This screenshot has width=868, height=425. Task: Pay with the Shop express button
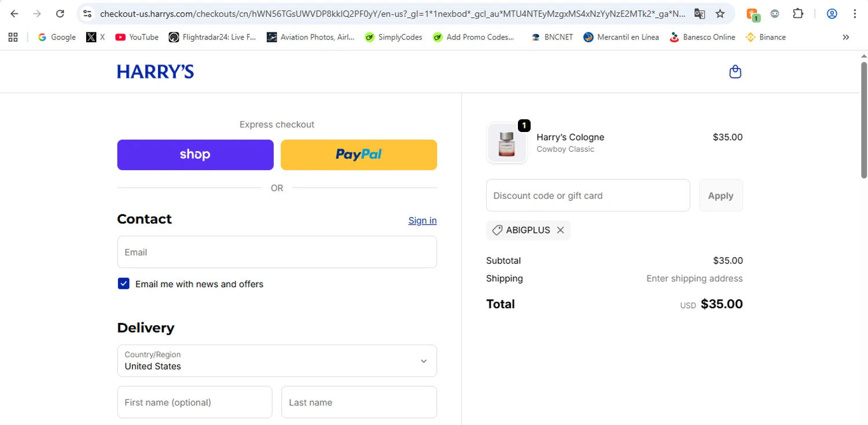[195, 155]
